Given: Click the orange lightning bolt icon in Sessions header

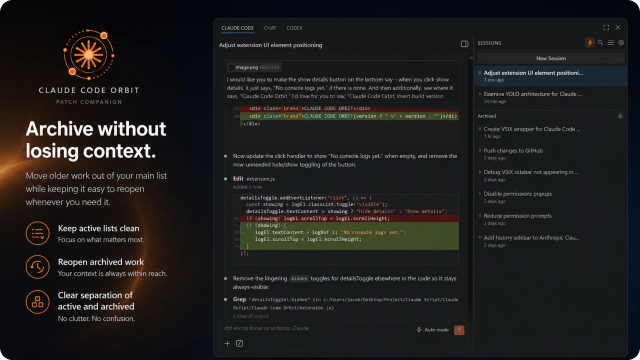Looking at the screenshot, I should point(590,42).
